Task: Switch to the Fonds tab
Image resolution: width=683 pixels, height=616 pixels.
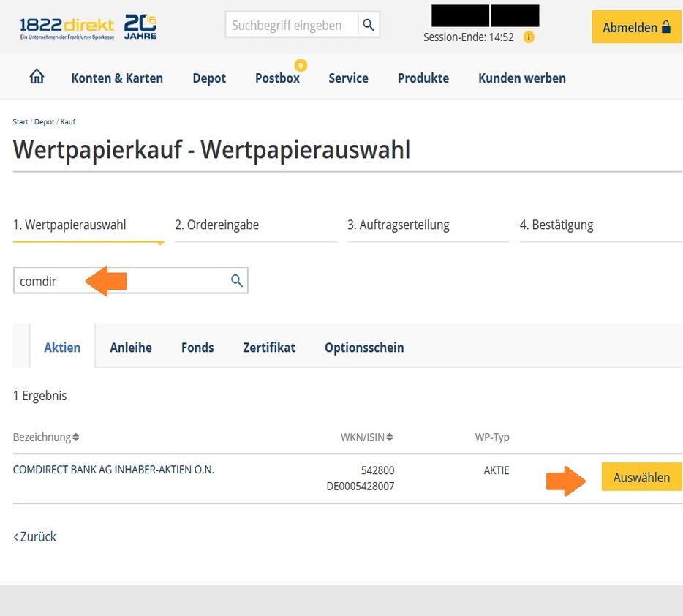Action: pyautogui.click(x=197, y=348)
